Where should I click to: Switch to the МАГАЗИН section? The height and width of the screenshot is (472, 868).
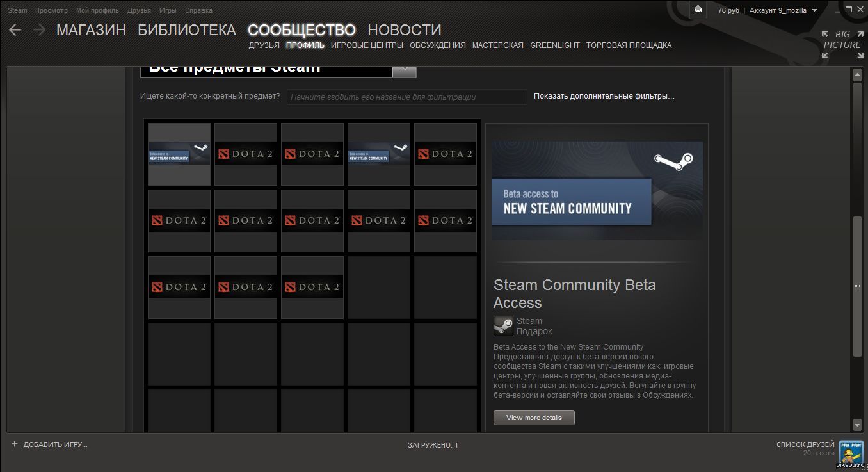(x=91, y=30)
